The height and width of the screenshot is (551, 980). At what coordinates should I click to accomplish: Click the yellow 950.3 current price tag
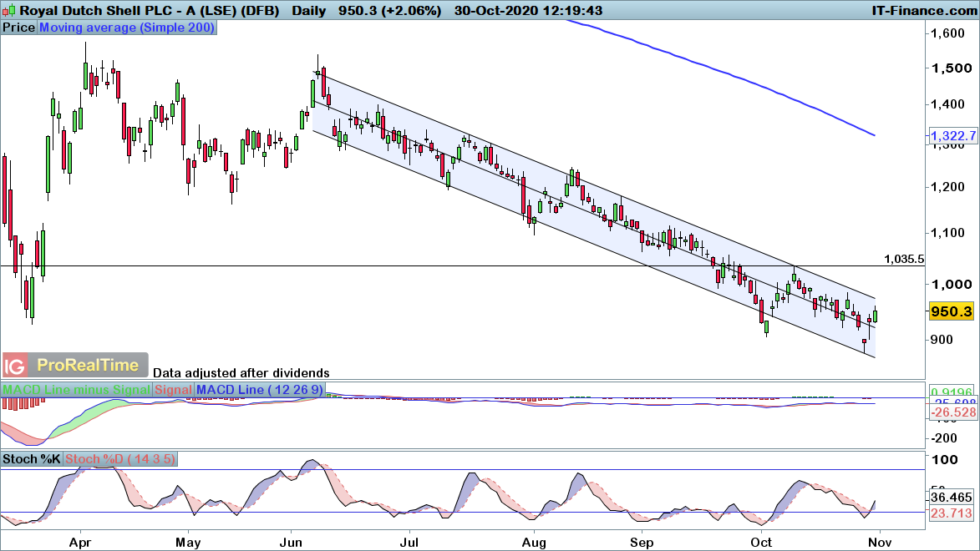[952, 311]
